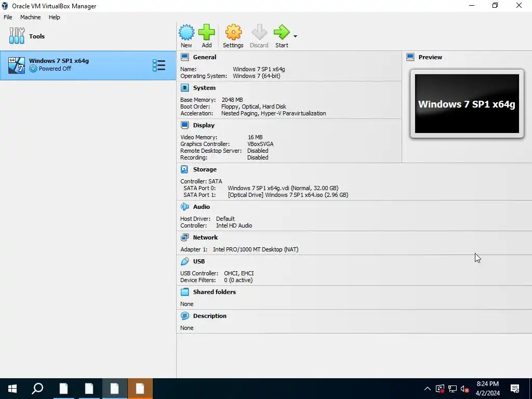532x399 pixels.
Task: Click the New virtual machine icon
Action: [187, 33]
